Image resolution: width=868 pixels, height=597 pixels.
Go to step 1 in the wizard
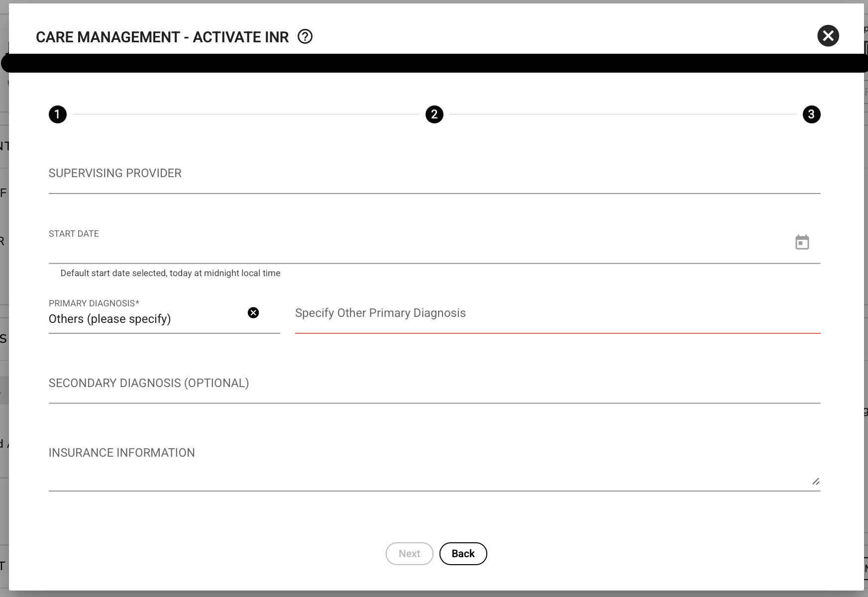58,114
